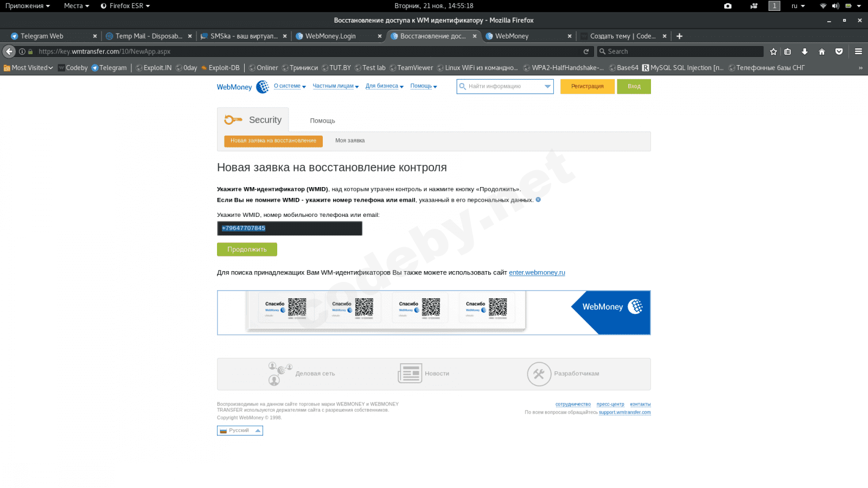868x488 pixels.
Task: Open the Помощь tab next to Security
Action: tap(322, 121)
